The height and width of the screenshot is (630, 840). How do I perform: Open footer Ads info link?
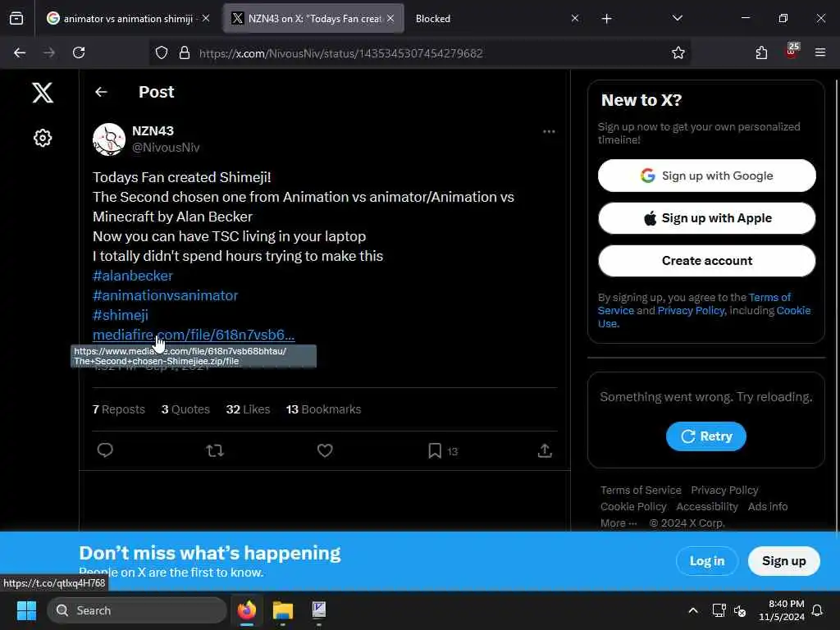[768, 507]
